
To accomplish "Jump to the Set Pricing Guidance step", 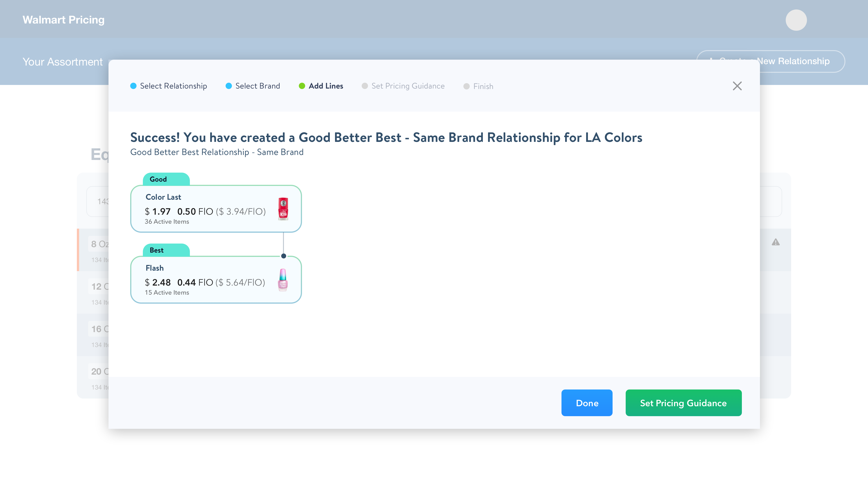I will [403, 86].
